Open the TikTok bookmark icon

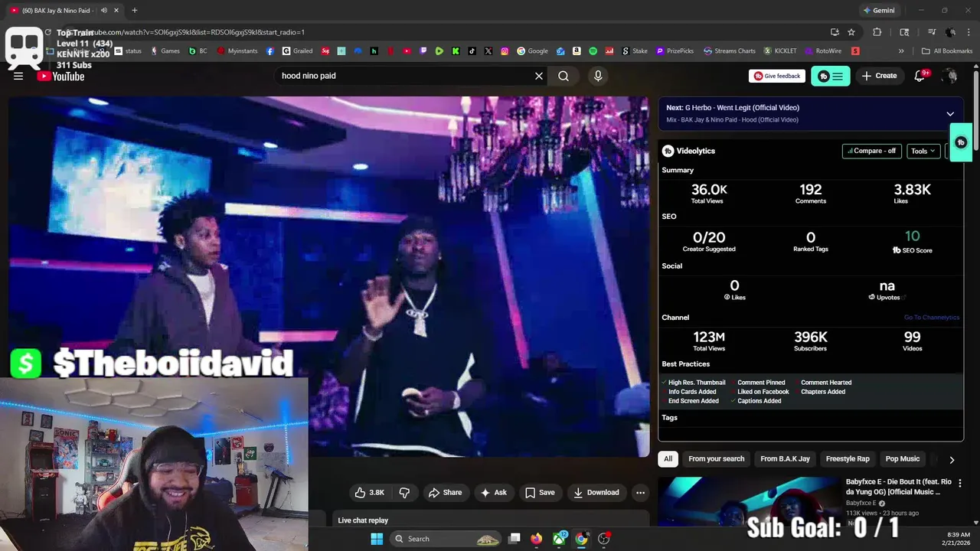click(x=472, y=51)
